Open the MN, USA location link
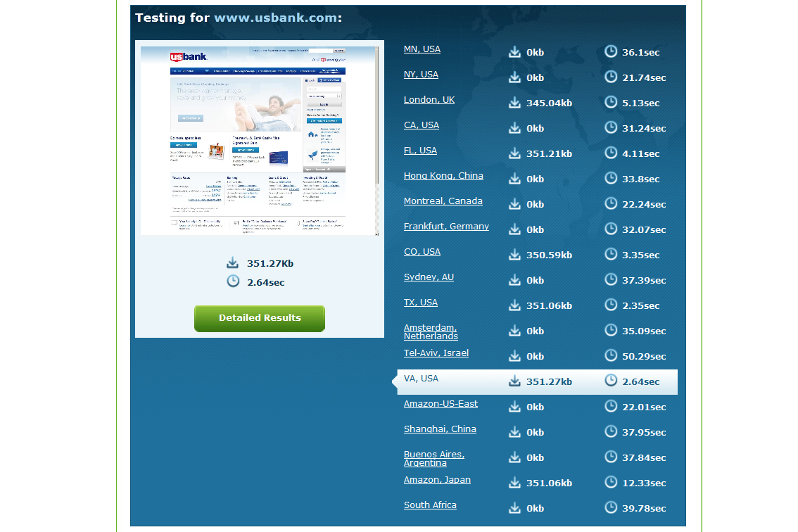This screenshot has height=532, width=798. [422, 49]
